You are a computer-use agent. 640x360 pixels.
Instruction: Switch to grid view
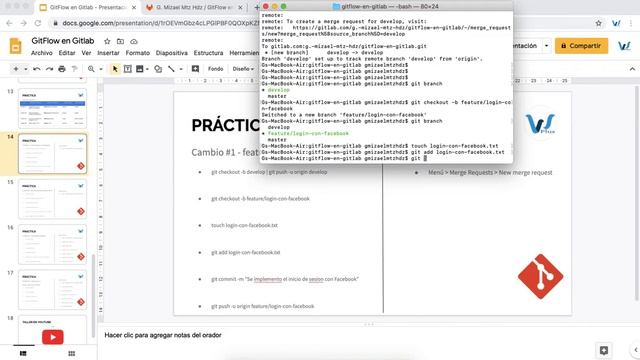pyautogui.click(x=72, y=353)
